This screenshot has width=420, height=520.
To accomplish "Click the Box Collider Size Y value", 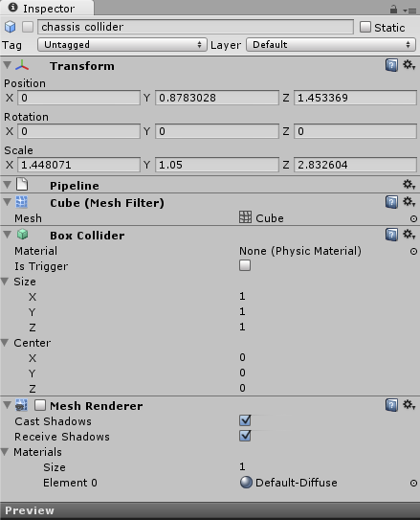I will coord(242,311).
